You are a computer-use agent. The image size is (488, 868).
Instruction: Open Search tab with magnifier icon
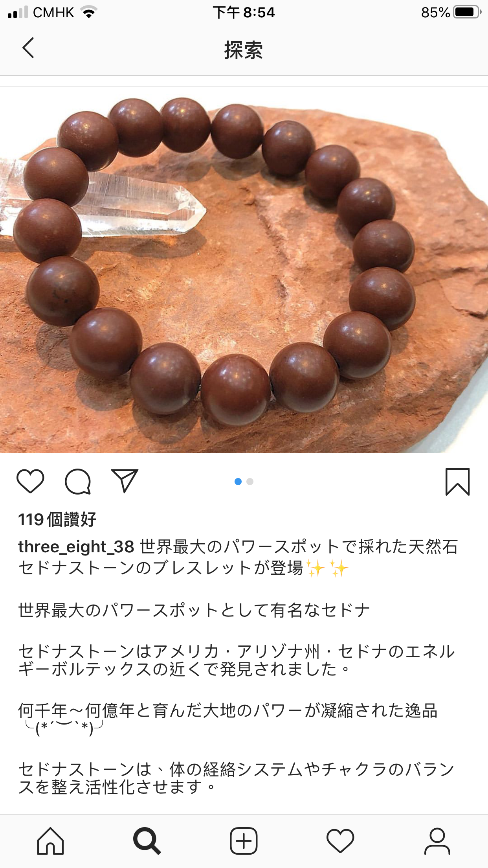(147, 841)
